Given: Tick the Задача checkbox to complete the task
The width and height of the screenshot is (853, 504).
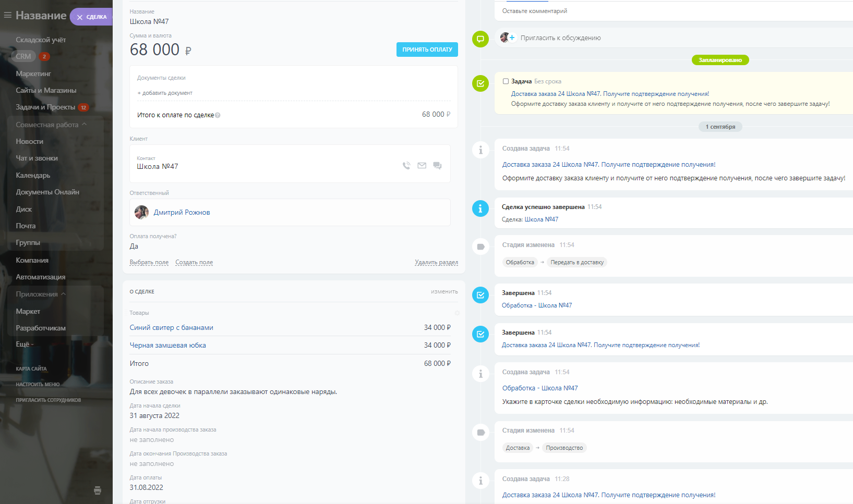Looking at the screenshot, I should tap(506, 81).
